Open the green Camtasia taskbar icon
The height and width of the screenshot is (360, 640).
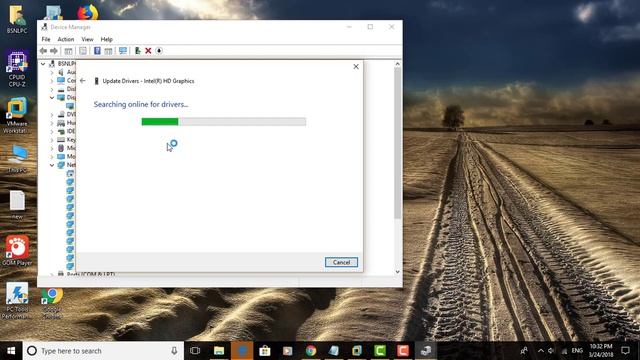coord(380,351)
